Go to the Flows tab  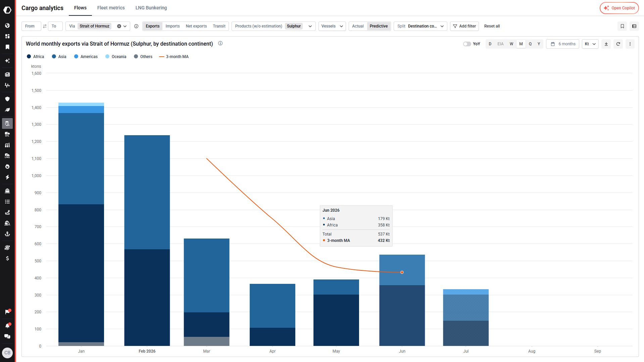[x=80, y=8]
